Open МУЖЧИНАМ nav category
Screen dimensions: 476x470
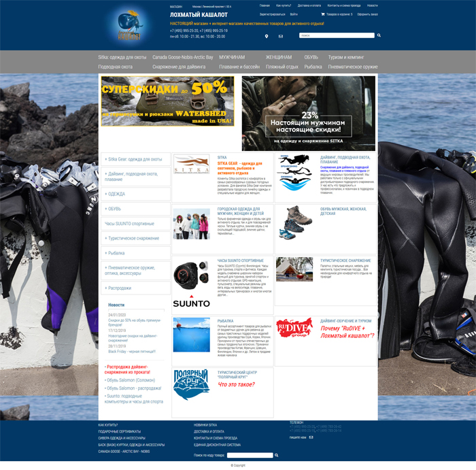(x=232, y=57)
